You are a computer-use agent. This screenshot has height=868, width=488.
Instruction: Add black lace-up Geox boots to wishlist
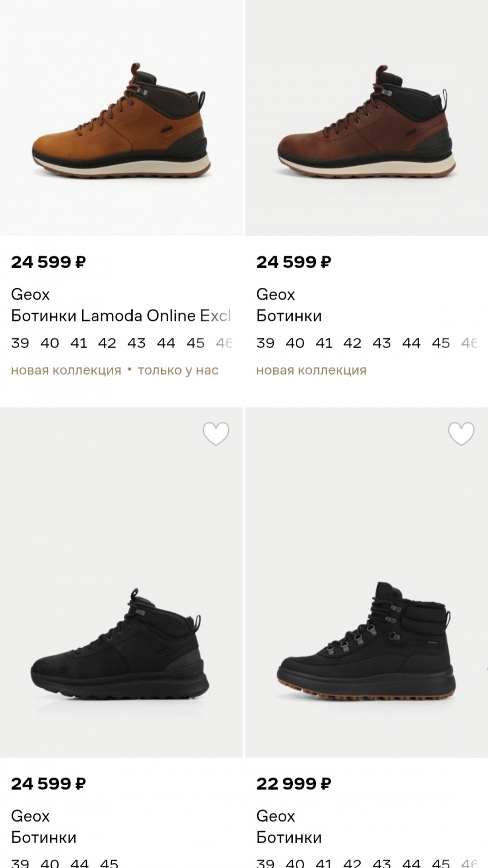[461, 434]
